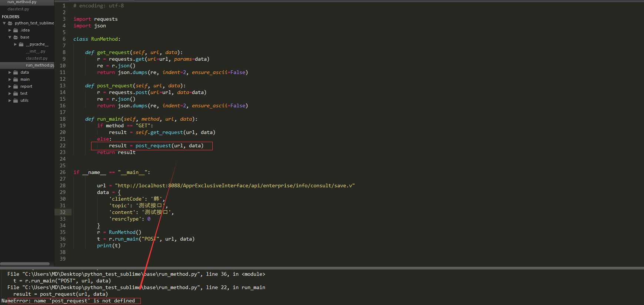Click the 'if method == "GET":' line

(125, 126)
